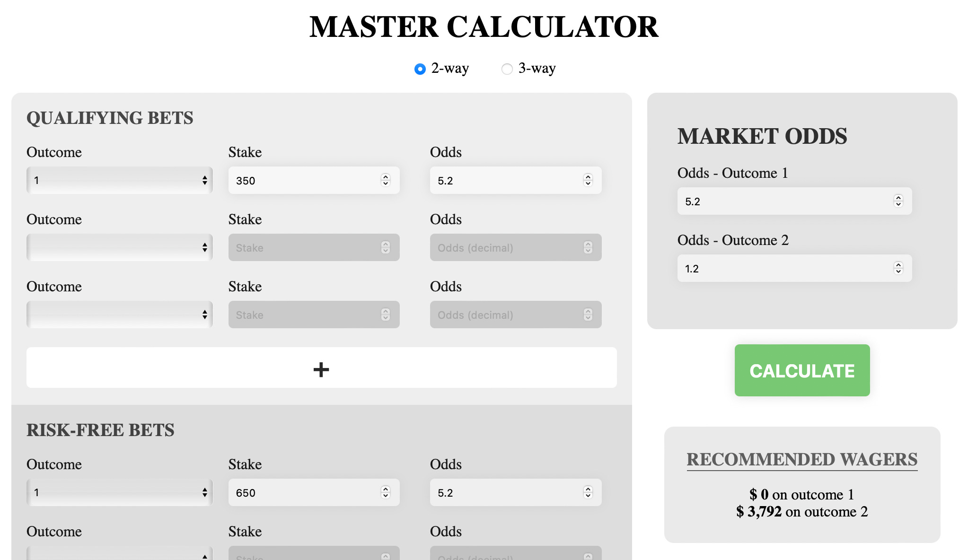Viewport: 968px width, 560px height.
Task: Click the RECOMMENDED WAGERS heading link
Action: click(x=801, y=459)
